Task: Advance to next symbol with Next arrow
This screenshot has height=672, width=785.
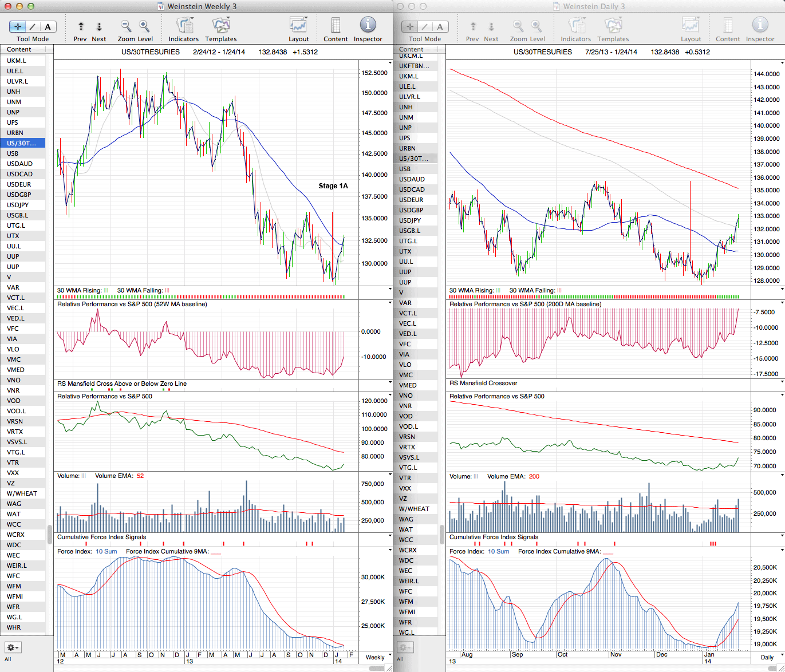Action: (99, 27)
